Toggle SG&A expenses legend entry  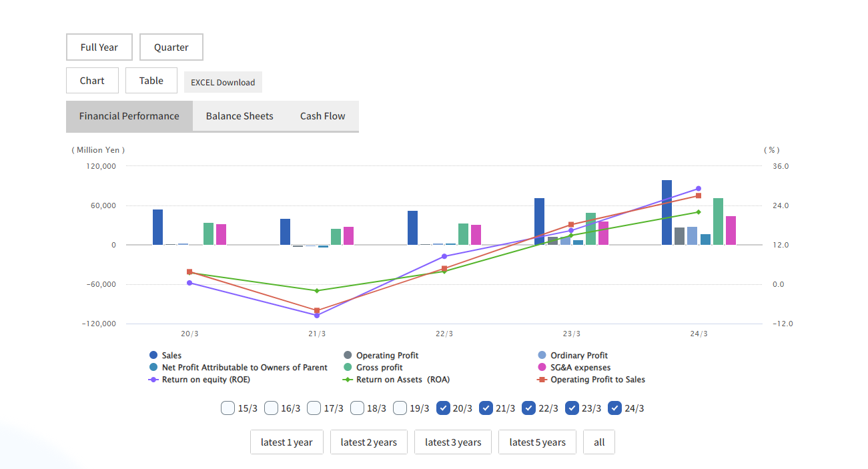[x=574, y=368]
